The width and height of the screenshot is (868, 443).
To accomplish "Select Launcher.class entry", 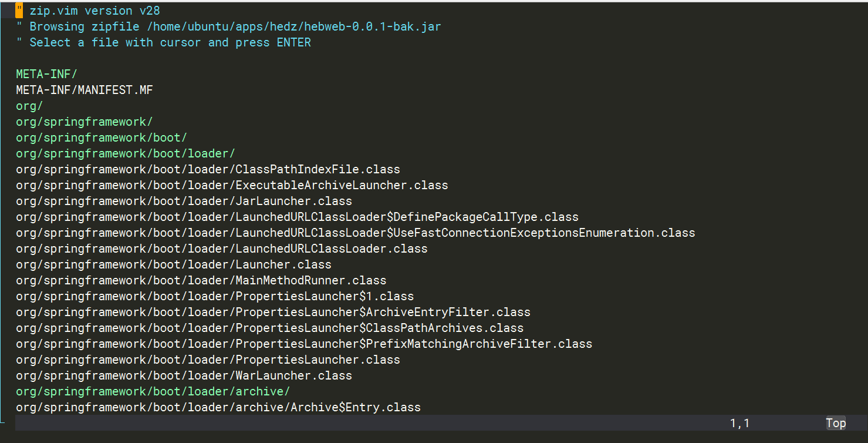I will (174, 264).
